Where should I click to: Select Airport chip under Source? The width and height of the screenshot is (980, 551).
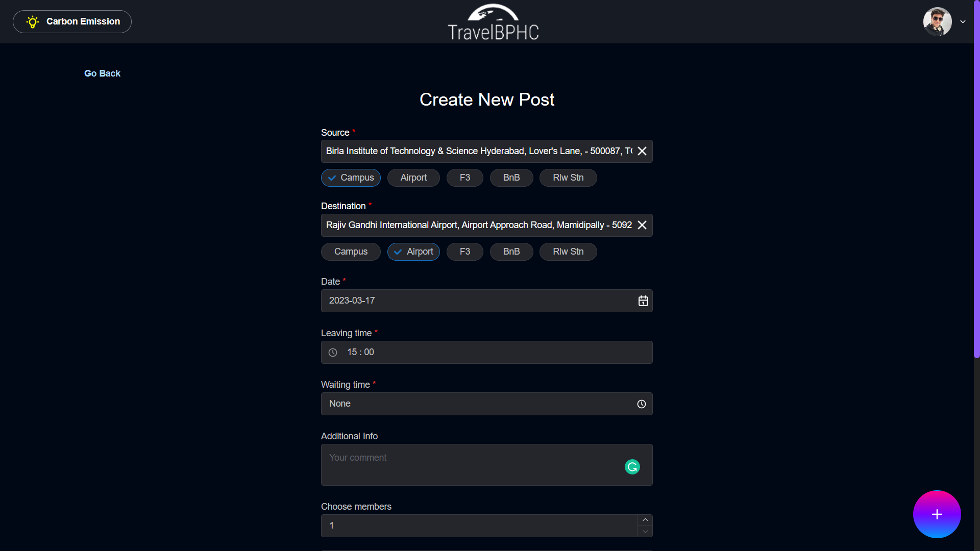coord(413,178)
